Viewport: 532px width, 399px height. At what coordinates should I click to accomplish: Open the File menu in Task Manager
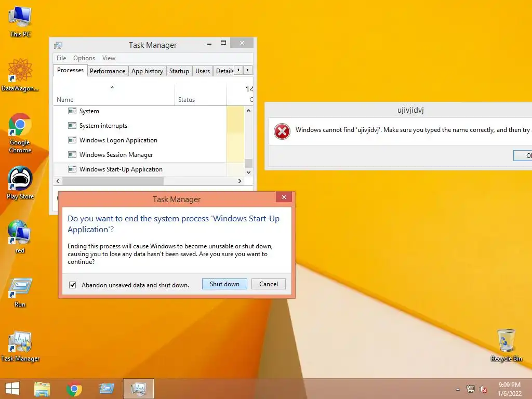pos(61,58)
